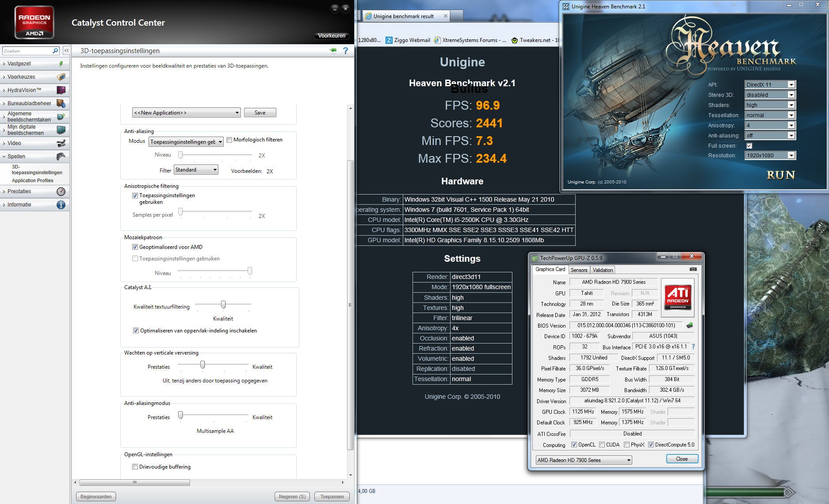Toggle DirectCompute 5.0 checkbox in GPU-Z
829x504 pixels.
click(651, 445)
